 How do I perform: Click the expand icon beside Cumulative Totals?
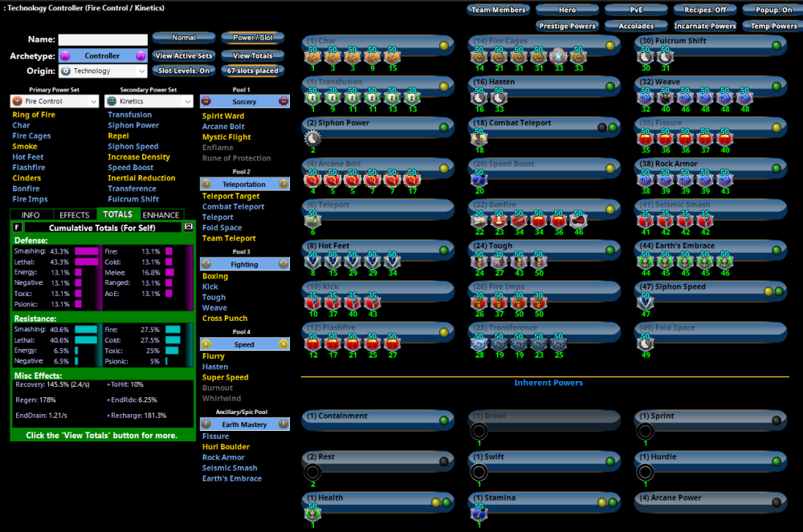[x=189, y=227]
